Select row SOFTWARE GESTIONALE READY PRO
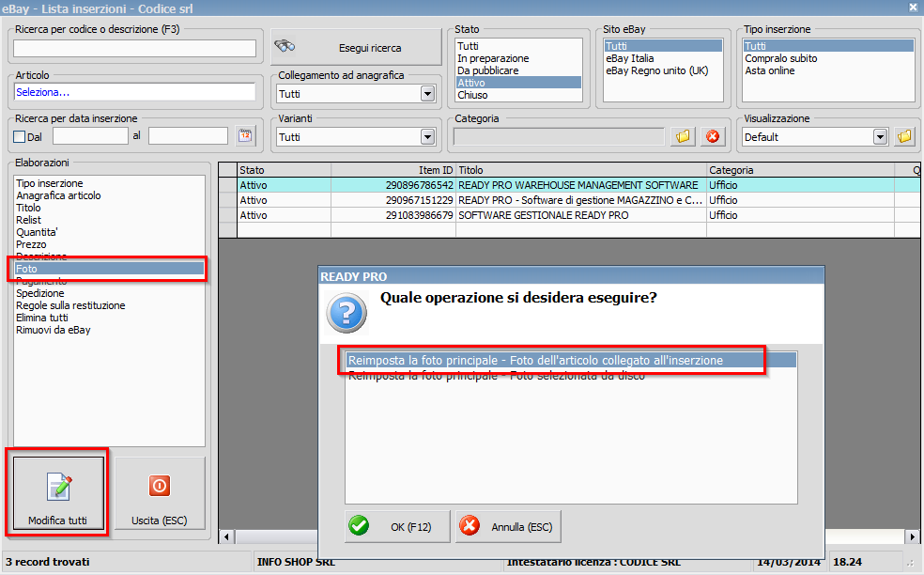 pyautogui.click(x=569, y=215)
